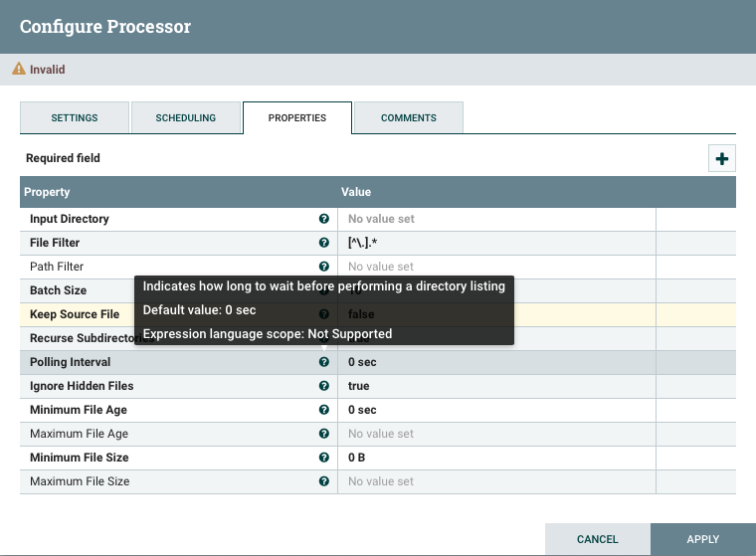756x556 pixels.
Task: Click the Invalid warning triangle icon
Action: (18, 70)
